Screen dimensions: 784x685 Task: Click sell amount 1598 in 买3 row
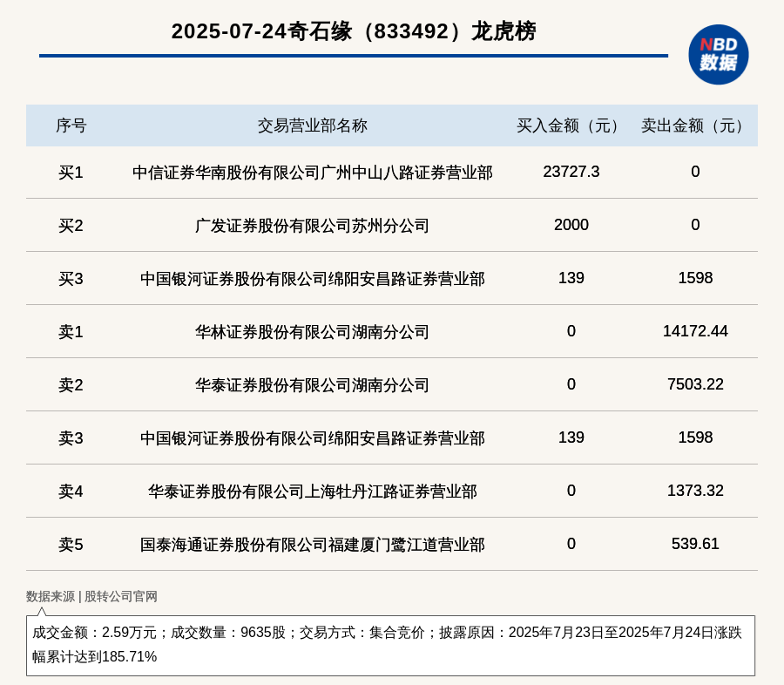click(695, 278)
